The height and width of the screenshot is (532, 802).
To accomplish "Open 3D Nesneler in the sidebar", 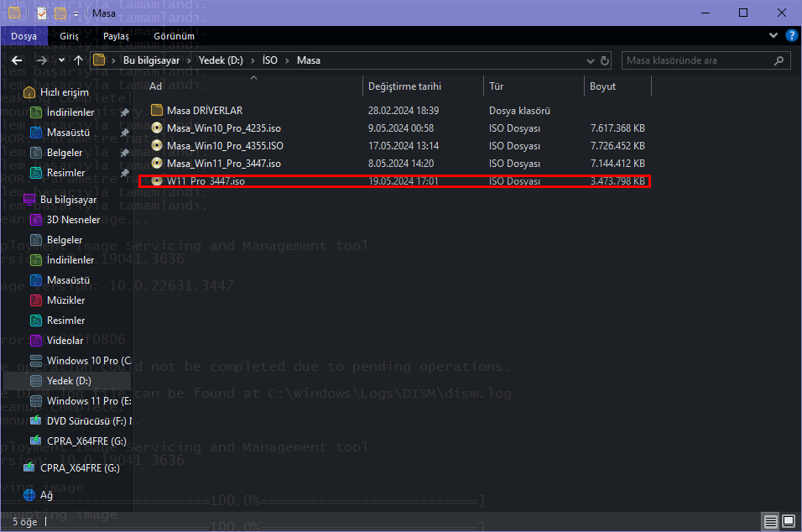I will point(73,220).
